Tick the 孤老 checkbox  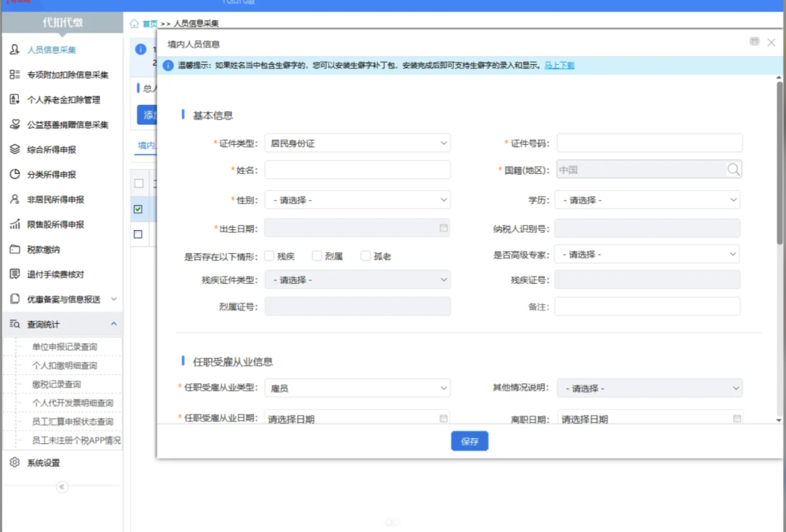pos(365,256)
